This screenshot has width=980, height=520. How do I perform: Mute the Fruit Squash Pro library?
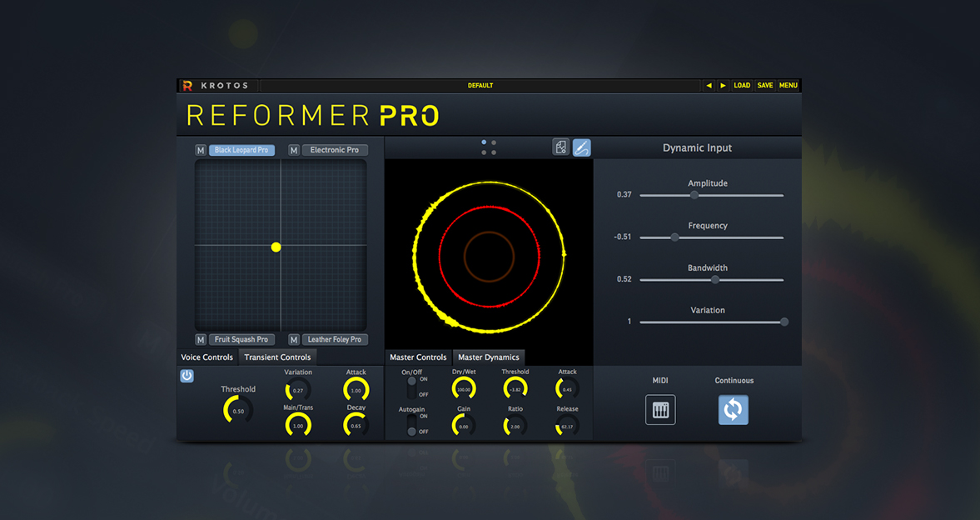point(201,340)
